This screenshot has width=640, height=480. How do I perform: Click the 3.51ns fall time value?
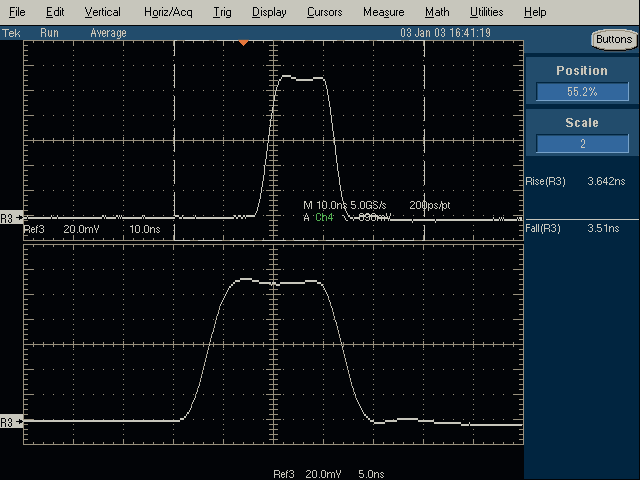click(603, 228)
